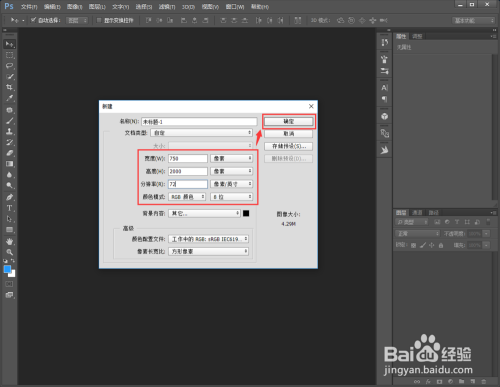Open the bit depth dropdown
500x387 pixels.
tap(231, 197)
